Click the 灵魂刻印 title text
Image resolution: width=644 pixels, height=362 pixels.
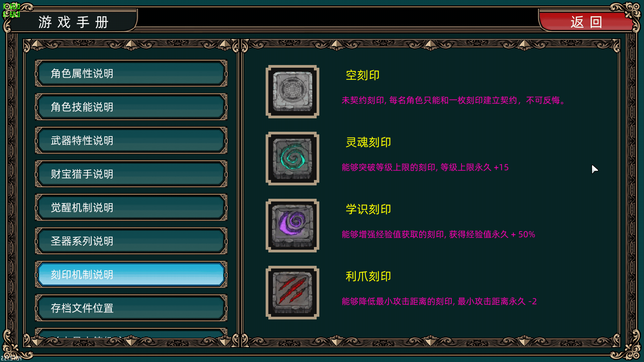coord(368,142)
